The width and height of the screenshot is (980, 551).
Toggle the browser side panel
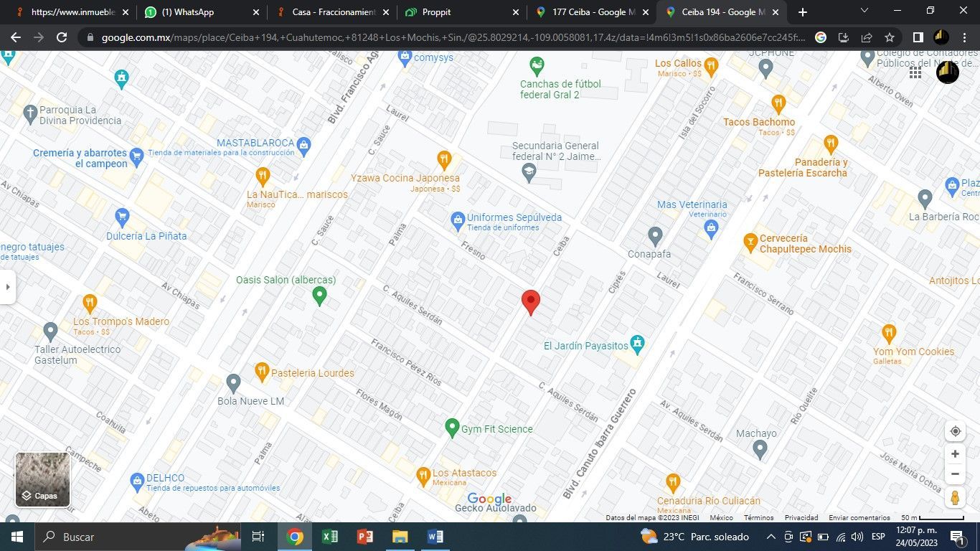coord(918,37)
